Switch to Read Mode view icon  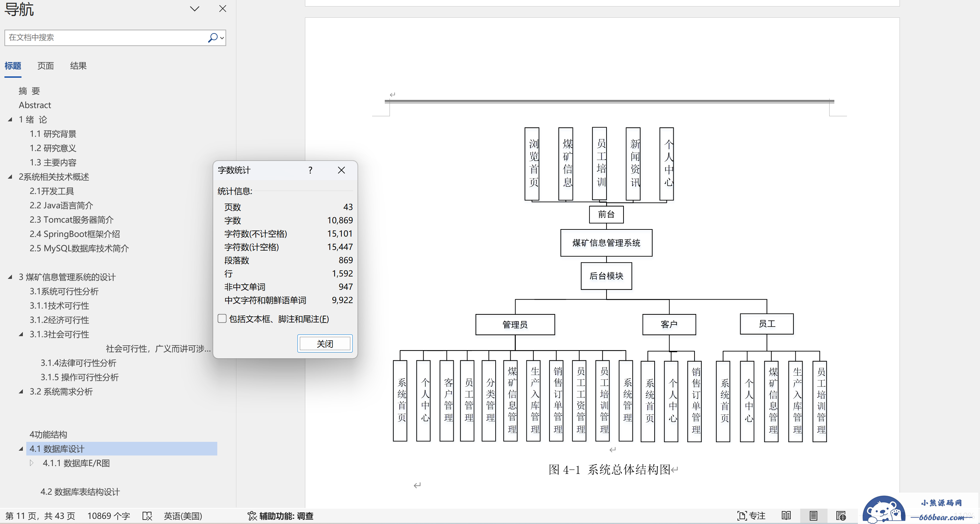786,516
